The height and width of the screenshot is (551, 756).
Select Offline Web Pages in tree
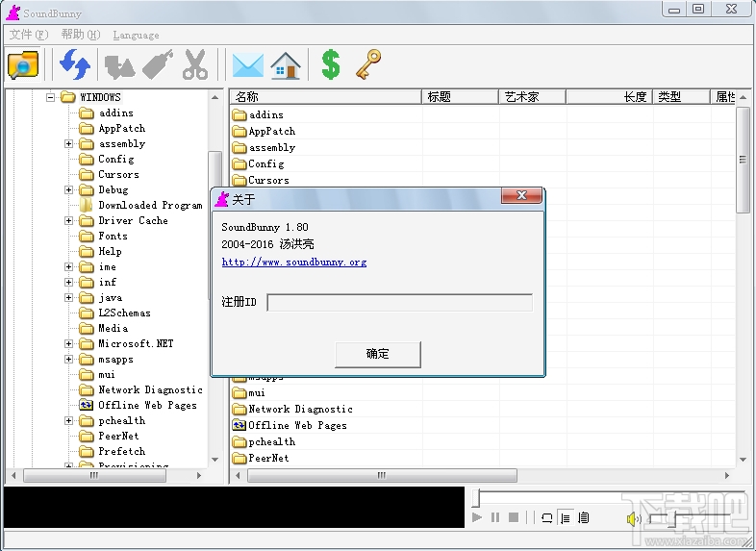[147, 406]
